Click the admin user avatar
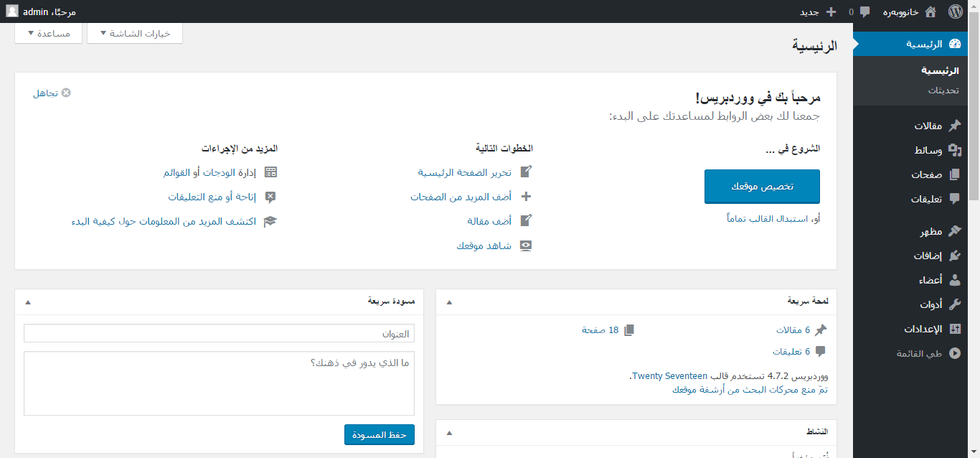This screenshot has width=980, height=458. 12,11
